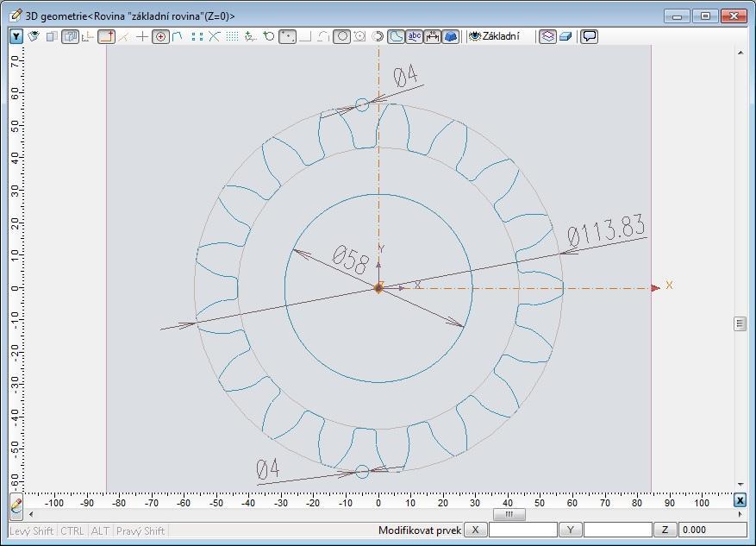Click the vertical scrollbar down arrow
The width and height of the screenshot is (756, 546).
(x=740, y=485)
